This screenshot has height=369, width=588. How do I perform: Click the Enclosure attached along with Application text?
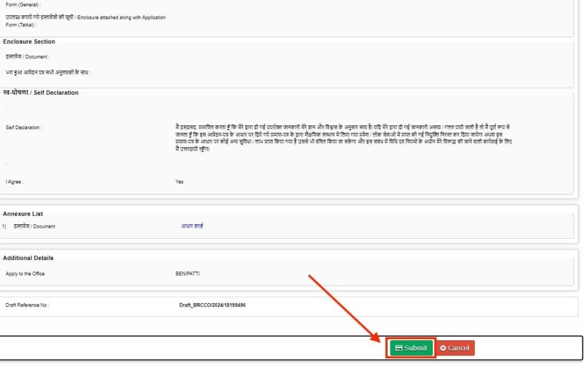(x=121, y=17)
